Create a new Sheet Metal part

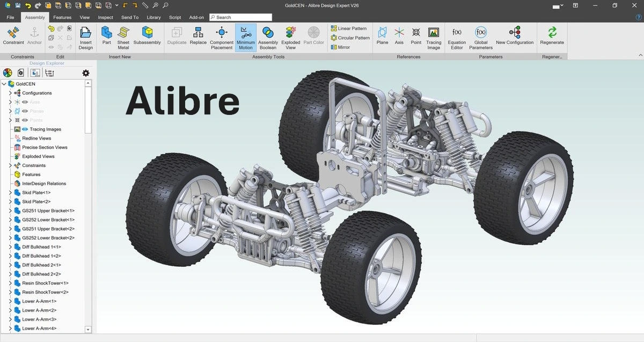[123, 38]
